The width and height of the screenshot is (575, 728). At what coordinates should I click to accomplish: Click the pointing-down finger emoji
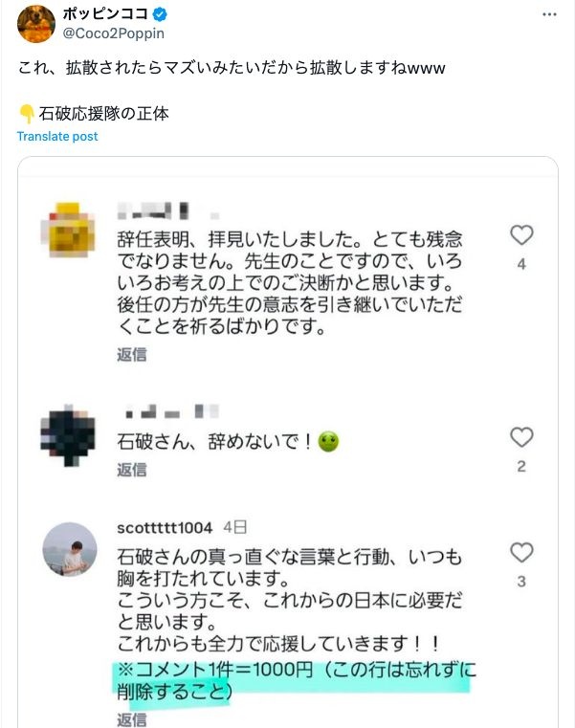pos(28,113)
